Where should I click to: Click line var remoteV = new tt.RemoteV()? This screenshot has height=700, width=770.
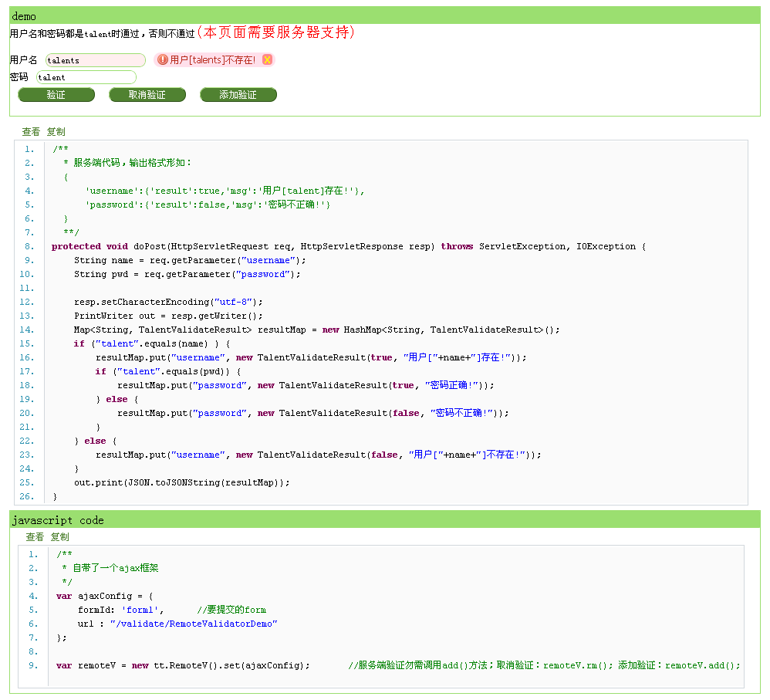pos(183,665)
